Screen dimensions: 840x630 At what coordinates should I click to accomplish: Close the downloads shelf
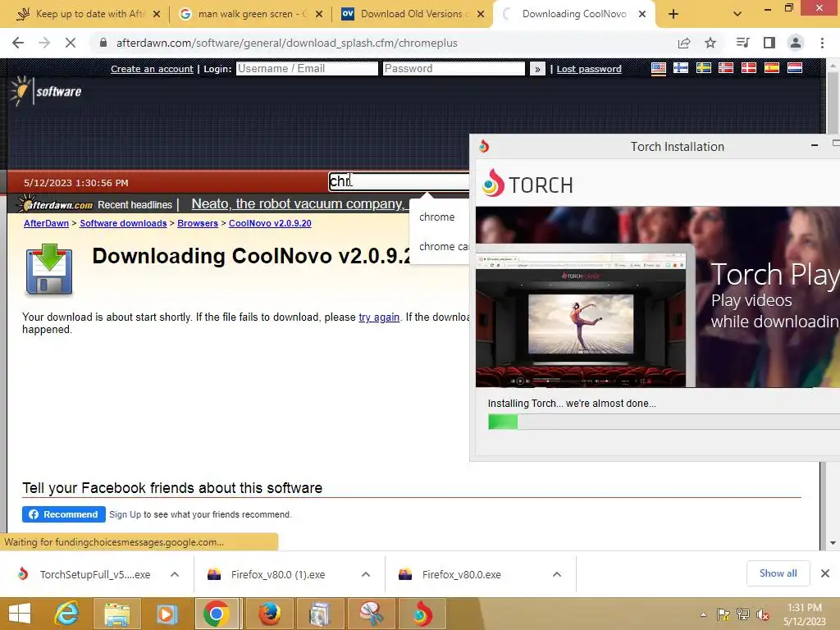click(825, 573)
